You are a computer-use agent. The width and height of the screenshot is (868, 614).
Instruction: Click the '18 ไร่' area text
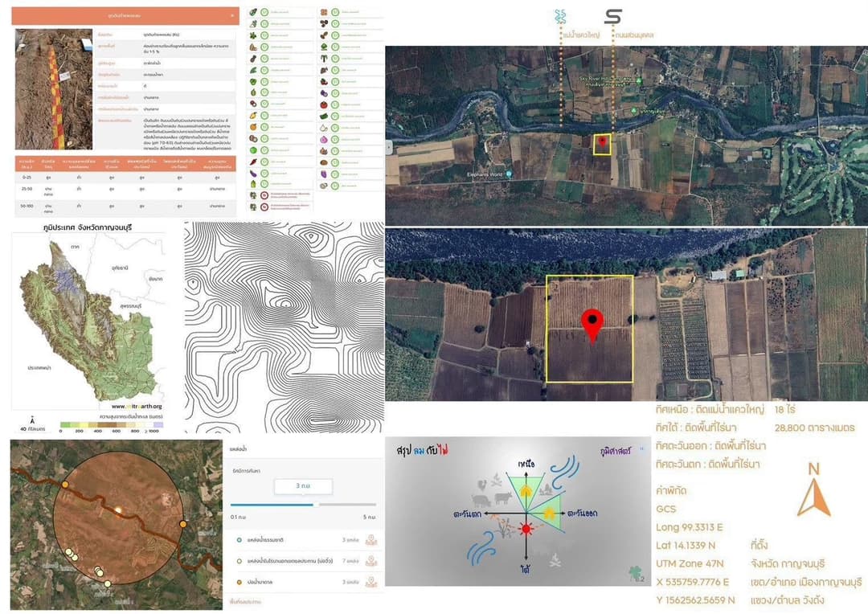pyautogui.click(x=784, y=410)
